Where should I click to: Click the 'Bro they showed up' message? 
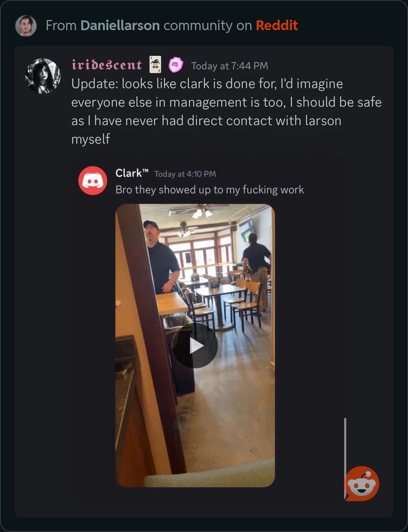click(210, 190)
